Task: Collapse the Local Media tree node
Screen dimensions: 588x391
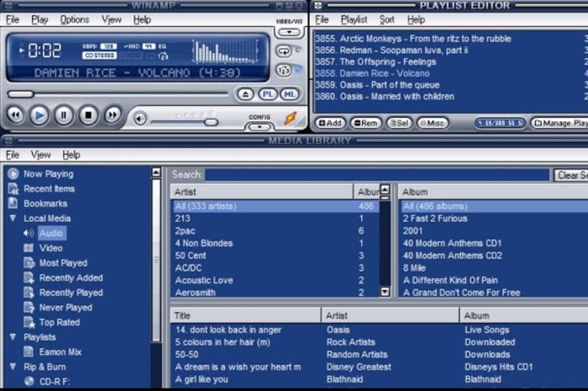Action: pos(13,218)
